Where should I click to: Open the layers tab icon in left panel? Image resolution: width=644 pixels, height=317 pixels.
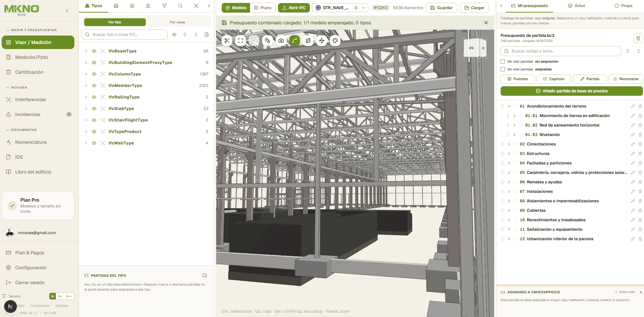[132, 6]
